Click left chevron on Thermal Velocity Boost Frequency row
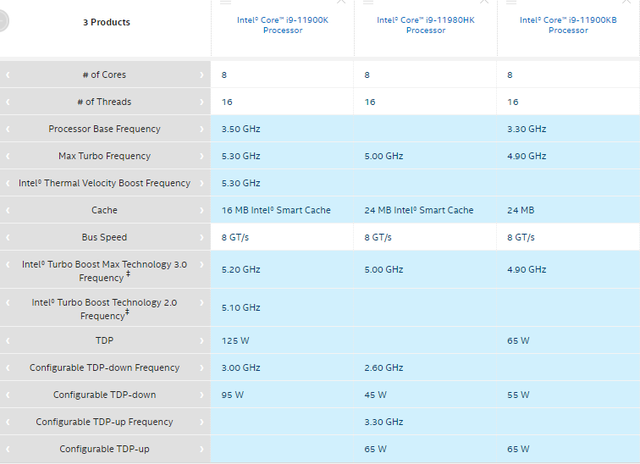This screenshot has height=464, width=640. click(8, 183)
